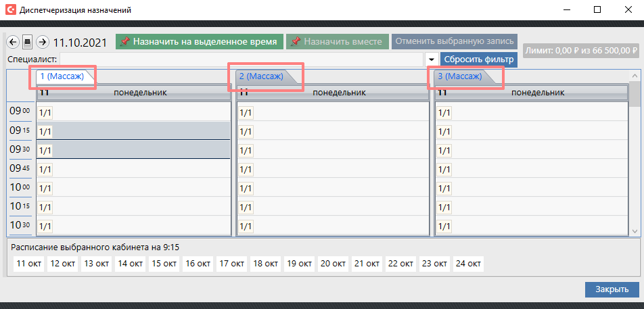Go to the next day with right arrow

[43, 42]
